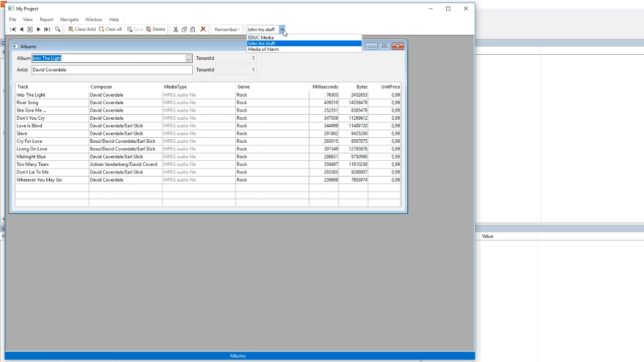Go to the previous record
The width and height of the screenshot is (644, 362).
click(x=21, y=30)
